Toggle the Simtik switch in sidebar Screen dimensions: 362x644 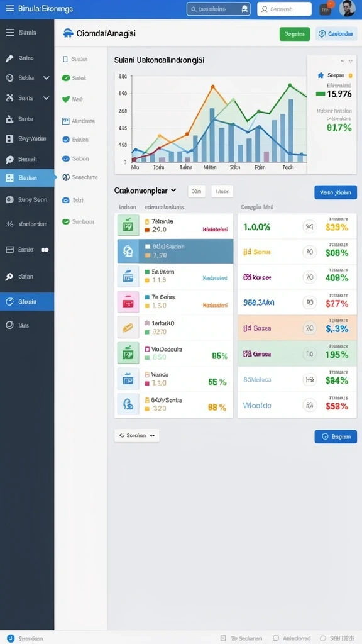click(x=45, y=250)
